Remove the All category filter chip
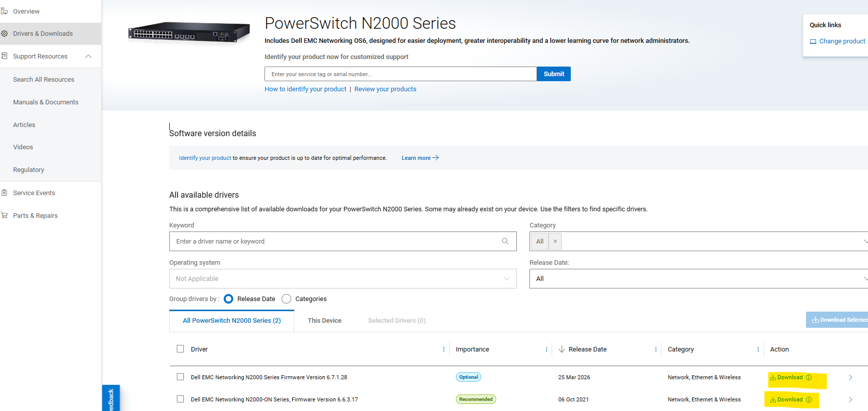 [x=555, y=242]
